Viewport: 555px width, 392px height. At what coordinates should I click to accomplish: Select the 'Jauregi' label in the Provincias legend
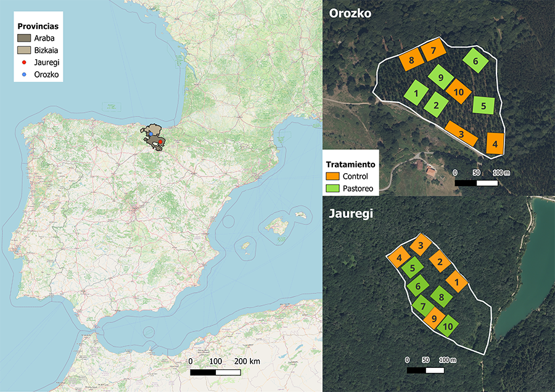(x=47, y=63)
